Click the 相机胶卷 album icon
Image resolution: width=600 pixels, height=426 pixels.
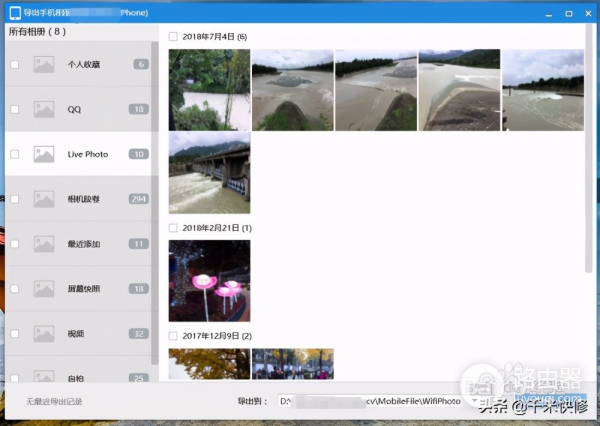[43, 199]
